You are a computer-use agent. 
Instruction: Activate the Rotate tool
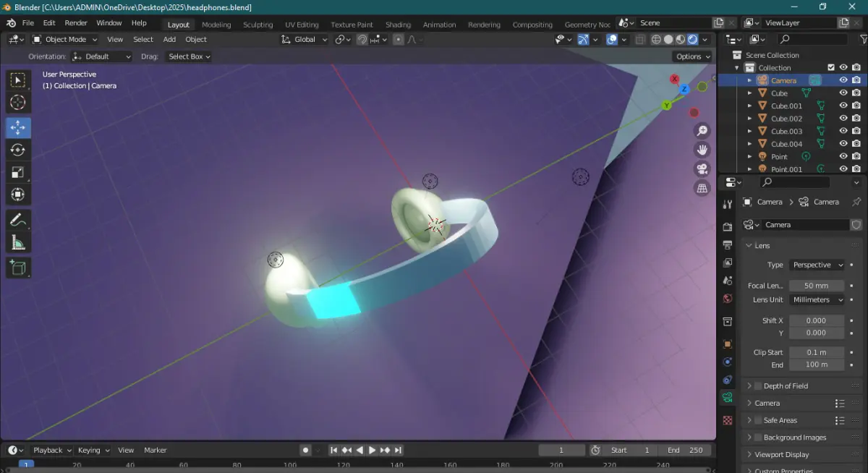[18, 150]
